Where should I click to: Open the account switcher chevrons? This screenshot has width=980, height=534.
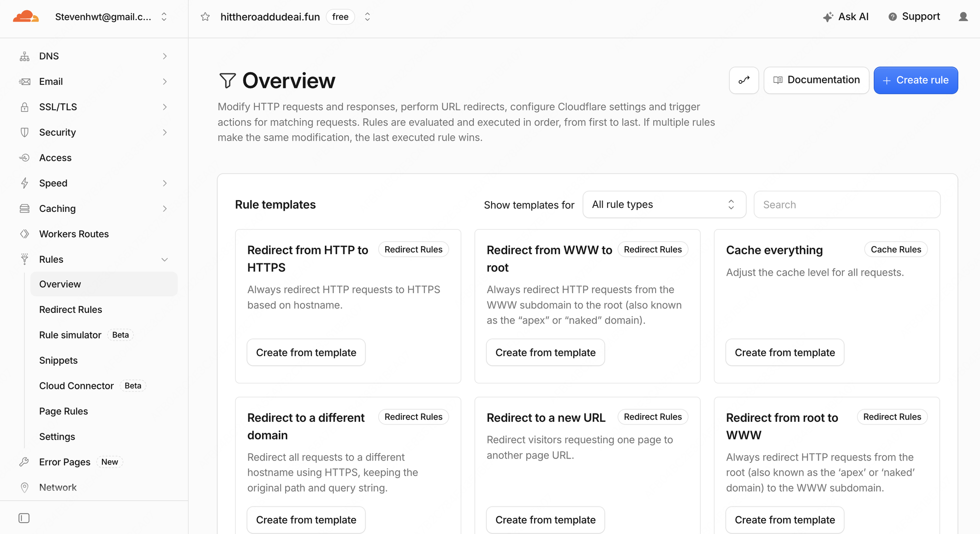click(164, 17)
